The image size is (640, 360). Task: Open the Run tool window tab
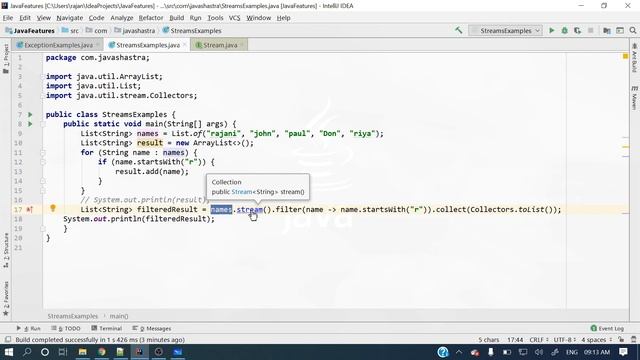[x=29, y=328]
